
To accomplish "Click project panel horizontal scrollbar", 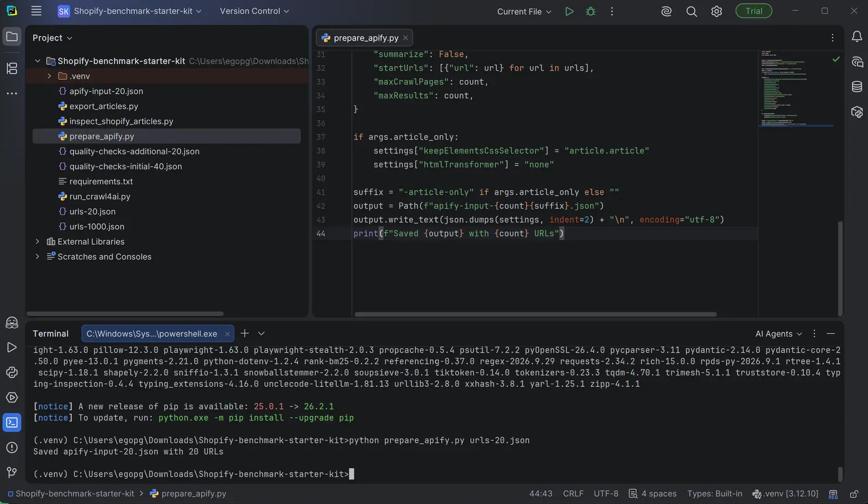I will point(125,314).
